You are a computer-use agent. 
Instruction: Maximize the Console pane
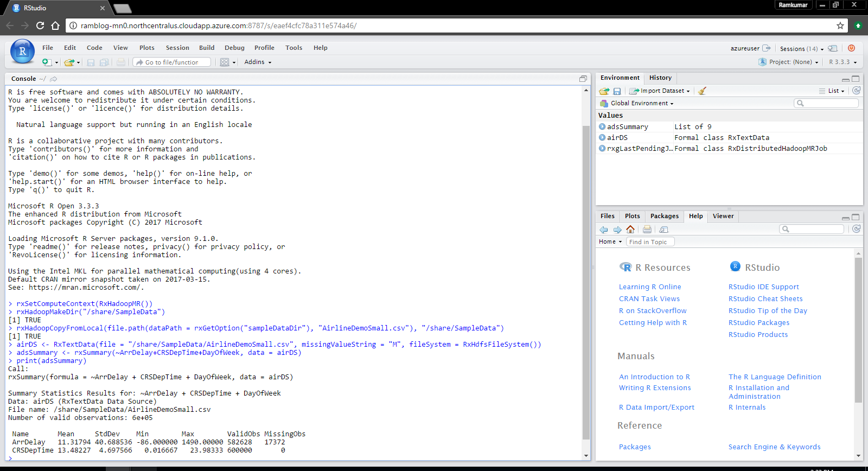(583, 79)
